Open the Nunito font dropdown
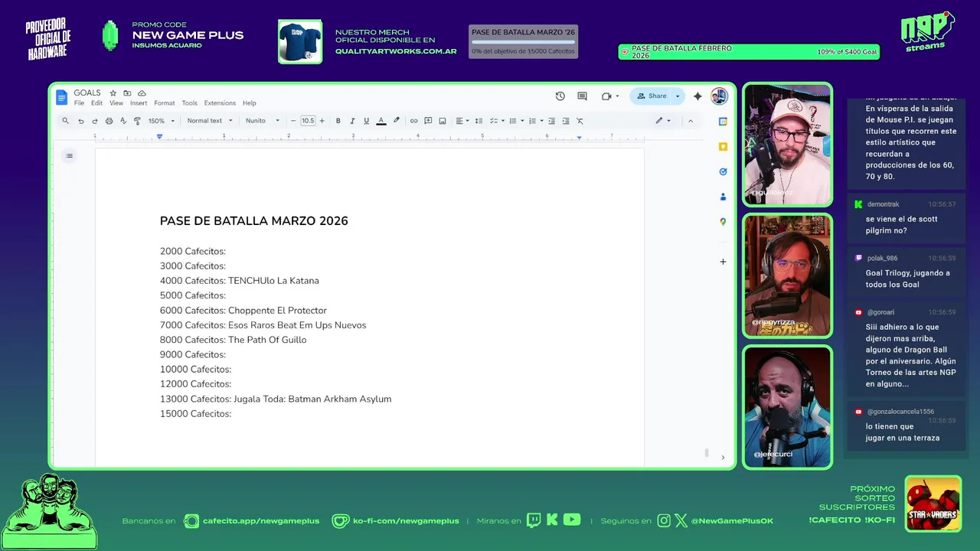 coord(263,121)
